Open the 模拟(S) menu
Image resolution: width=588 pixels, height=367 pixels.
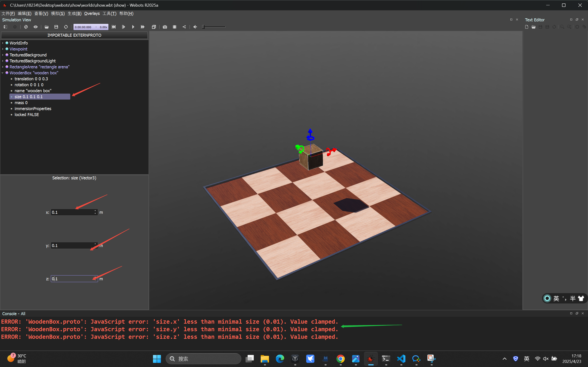[x=58, y=14]
